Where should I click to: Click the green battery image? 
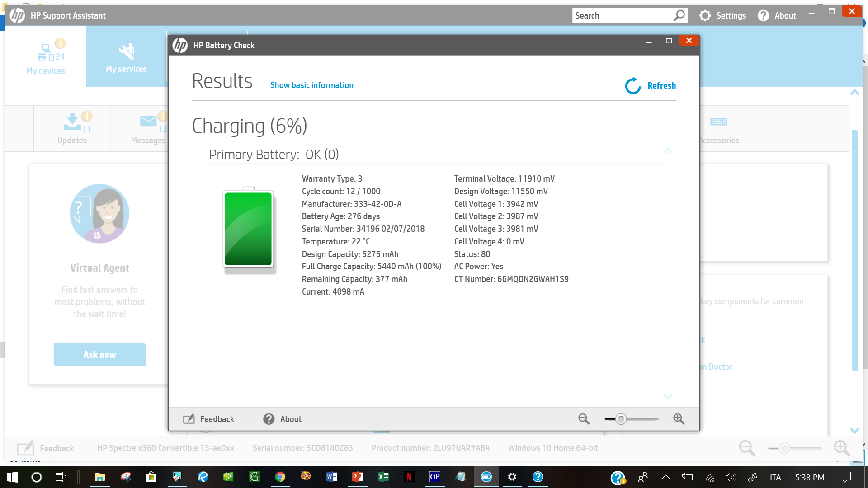click(x=248, y=229)
